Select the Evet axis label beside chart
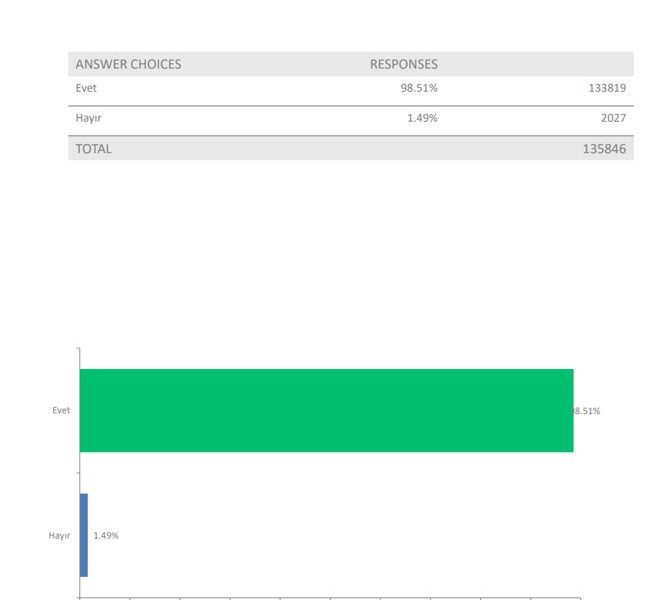Viewport: 659px width, 600px height. pos(61,410)
